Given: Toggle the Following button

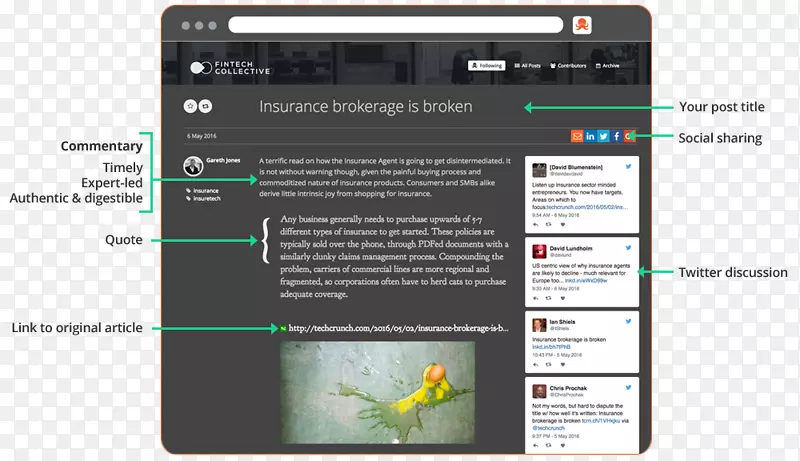Looking at the screenshot, I should coord(487,66).
